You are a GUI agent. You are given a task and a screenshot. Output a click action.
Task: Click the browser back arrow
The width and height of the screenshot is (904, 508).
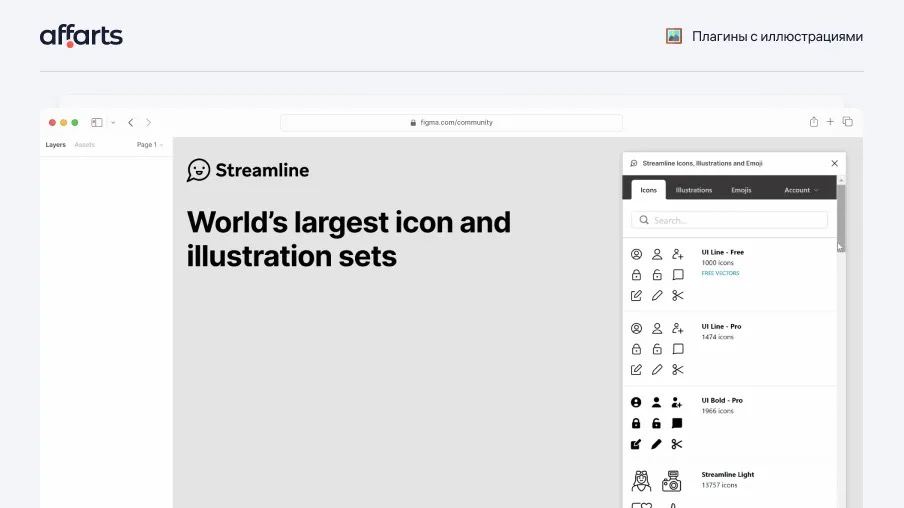click(130, 122)
